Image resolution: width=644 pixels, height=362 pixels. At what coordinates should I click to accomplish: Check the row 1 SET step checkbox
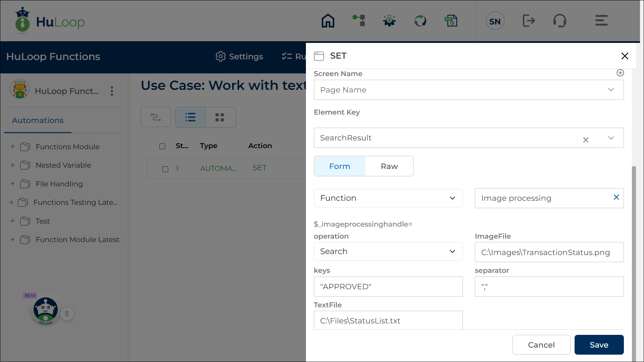[x=165, y=169]
